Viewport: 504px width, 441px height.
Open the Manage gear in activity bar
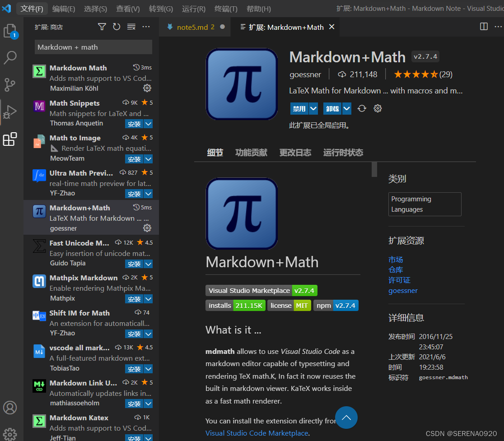(x=10, y=434)
